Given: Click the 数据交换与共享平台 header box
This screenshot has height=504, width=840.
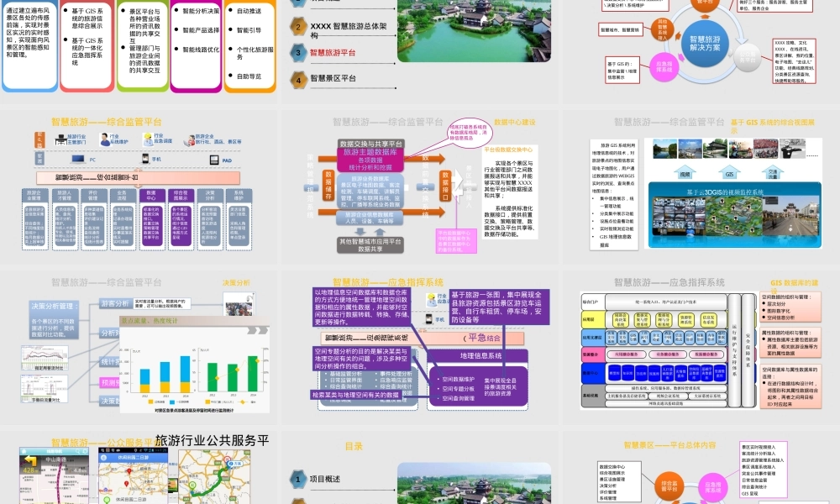Looking at the screenshot, I should pyautogui.click(x=370, y=144).
